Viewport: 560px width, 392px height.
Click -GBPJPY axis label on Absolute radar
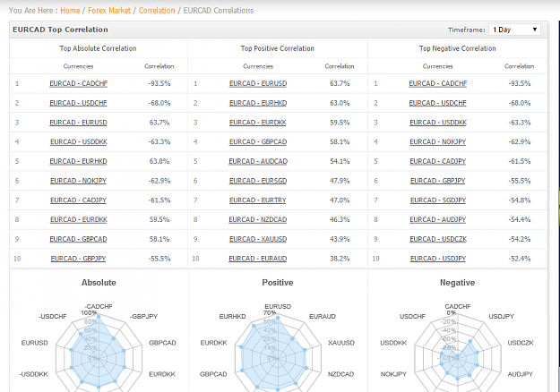[144, 317]
